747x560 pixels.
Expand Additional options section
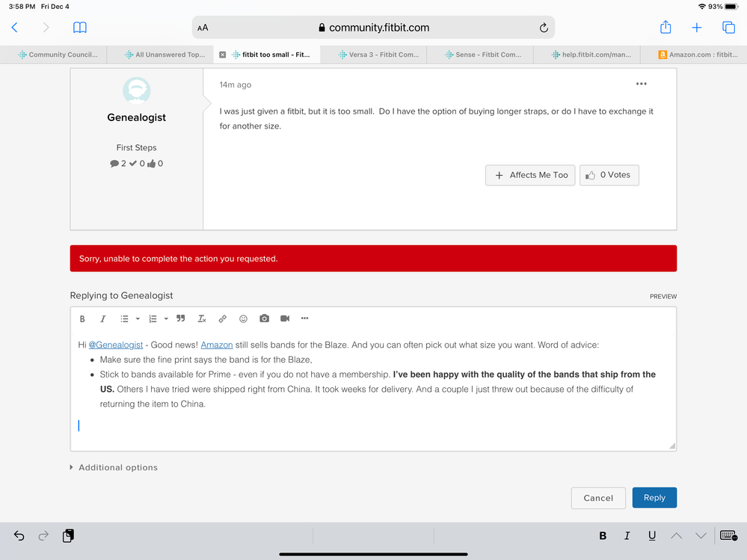tap(114, 467)
